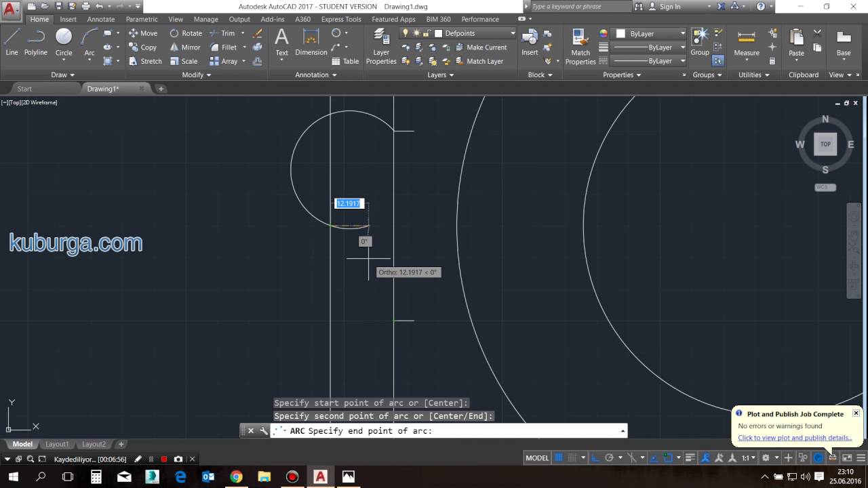Open the plot and publish details link

(795, 438)
